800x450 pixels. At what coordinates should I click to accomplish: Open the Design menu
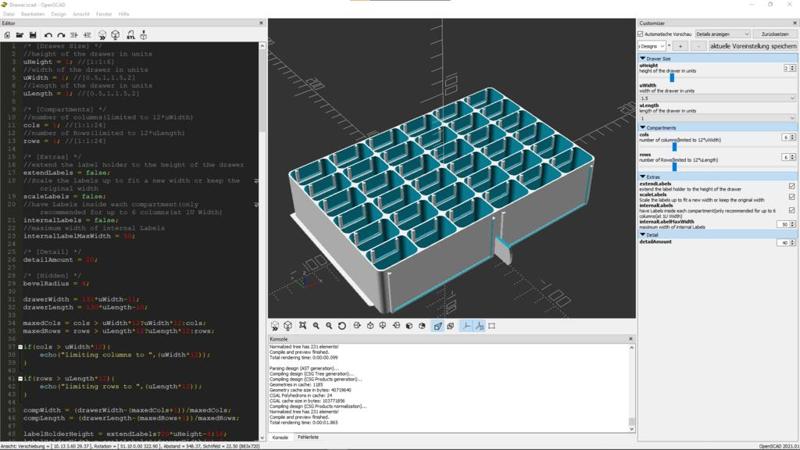pyautogui.click(x=58, y=14)
